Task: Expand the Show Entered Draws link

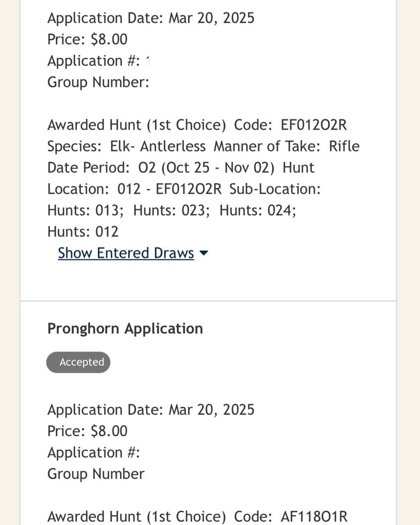Action: point(126,253)
